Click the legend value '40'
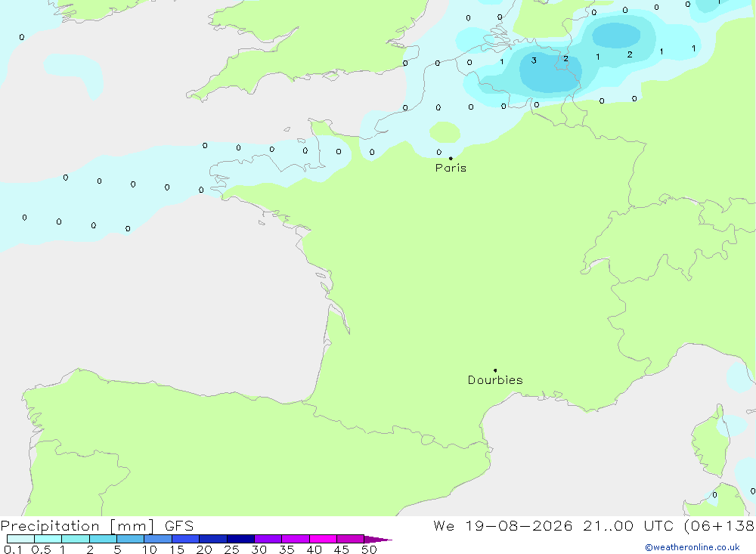 click(314, 549)
